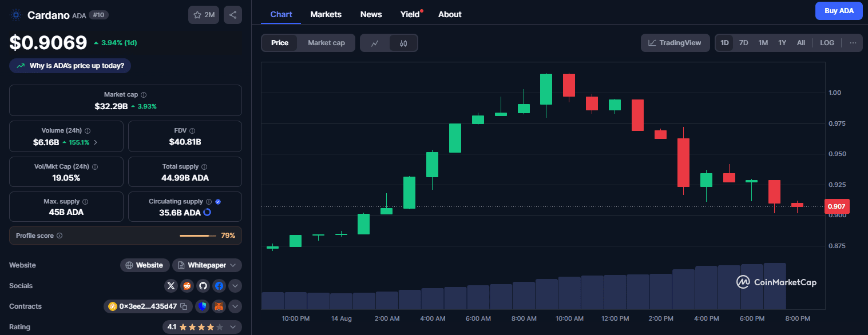Click the Cardano logo icon
The height and width of the screenshot is (335, 868).
click(x=15, y=15)
